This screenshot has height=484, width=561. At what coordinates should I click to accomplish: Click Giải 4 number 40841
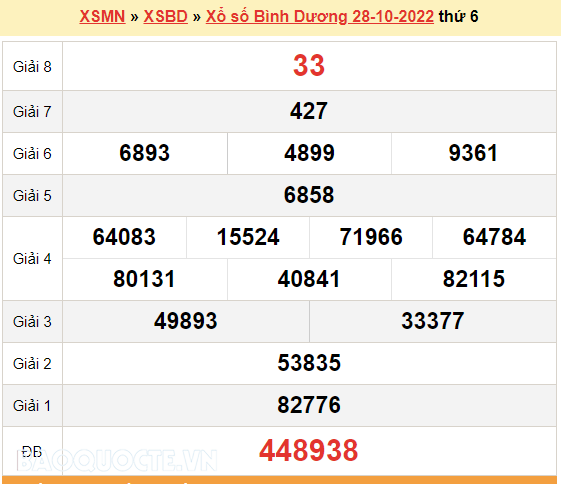pos(309,279)
